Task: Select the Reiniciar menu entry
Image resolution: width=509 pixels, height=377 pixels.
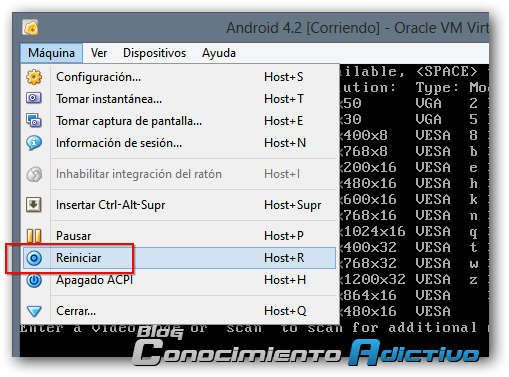Action: [x=179, y=258]
